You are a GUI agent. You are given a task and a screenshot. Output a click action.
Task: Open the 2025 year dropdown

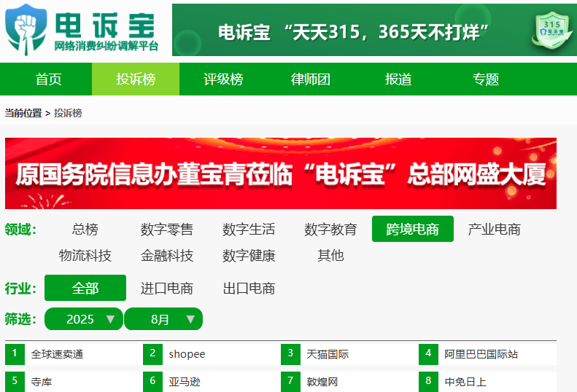pos(84,319)
